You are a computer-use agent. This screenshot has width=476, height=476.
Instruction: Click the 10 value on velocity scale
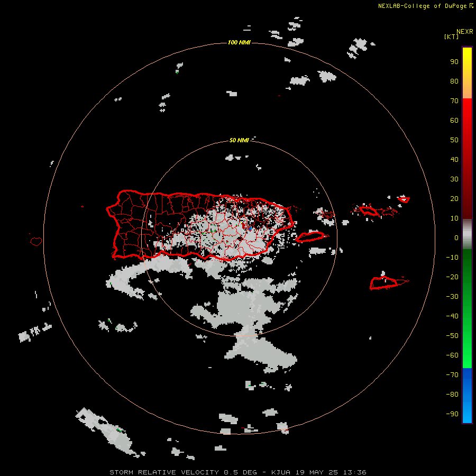pyautogui.click(x=454, y=218)
